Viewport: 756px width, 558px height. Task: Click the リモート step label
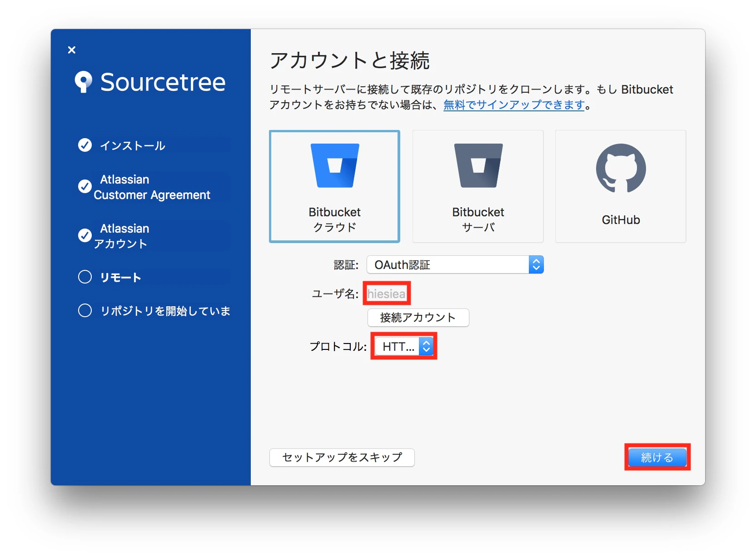120,277
